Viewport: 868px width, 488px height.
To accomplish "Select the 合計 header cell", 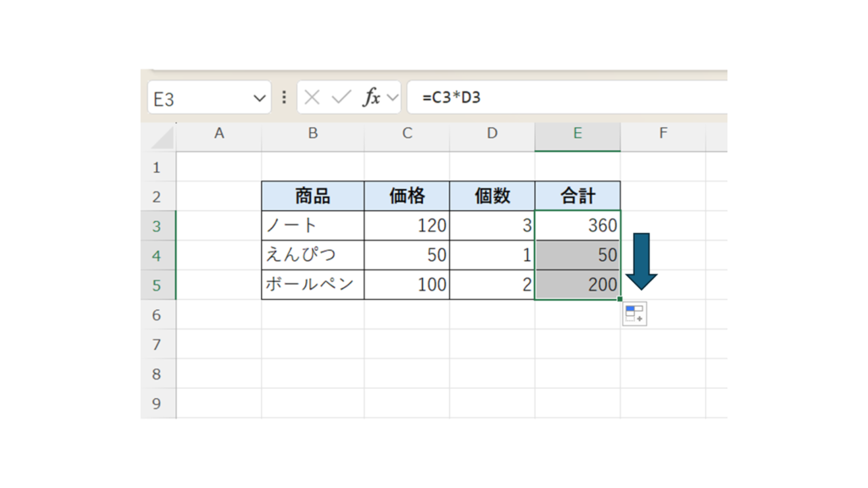I will click(x=577, y=197).
